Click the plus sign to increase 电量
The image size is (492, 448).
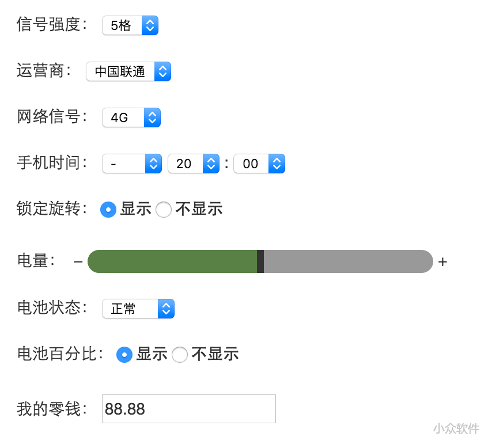[x=442, y=262]
